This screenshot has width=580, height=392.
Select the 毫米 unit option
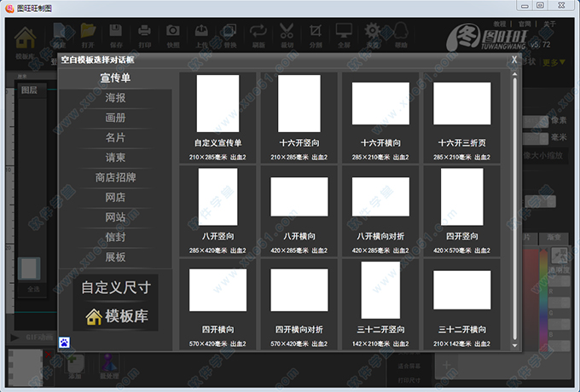pos(558,138)
